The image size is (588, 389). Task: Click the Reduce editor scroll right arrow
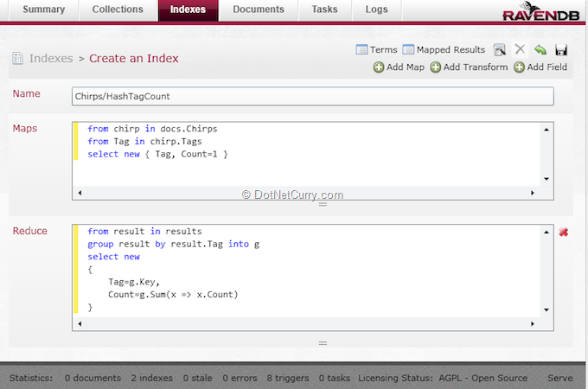533,324
